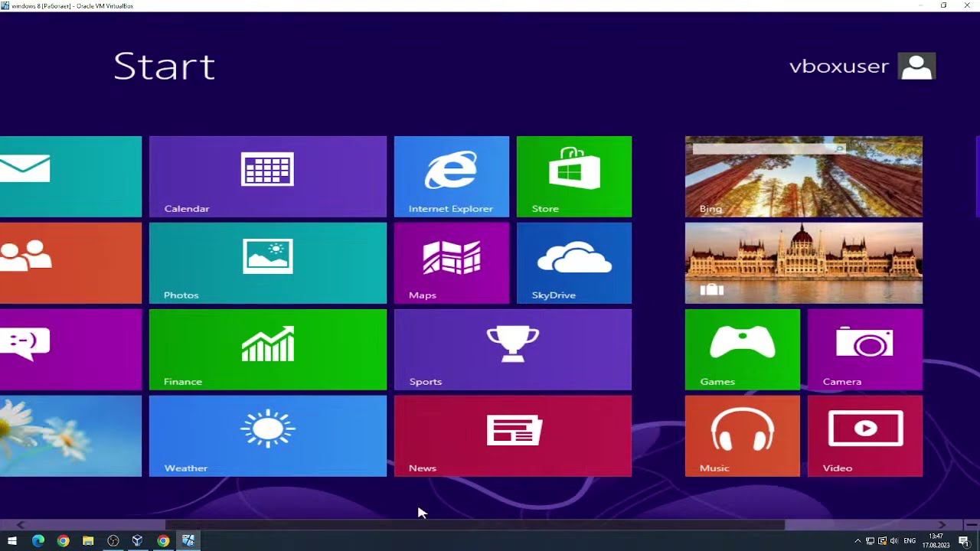
Task: Open VirtualBox Manager cube icon in taskbar
Action: tap(138, 541)
